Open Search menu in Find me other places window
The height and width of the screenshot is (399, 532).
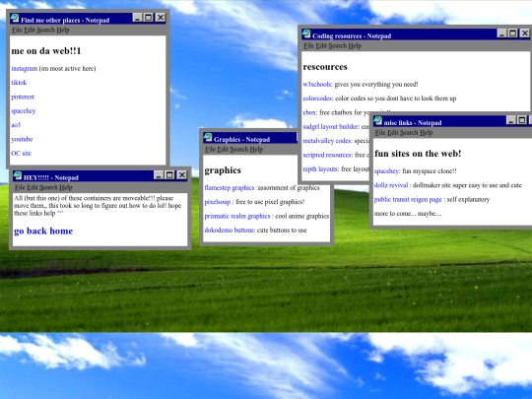45,30
